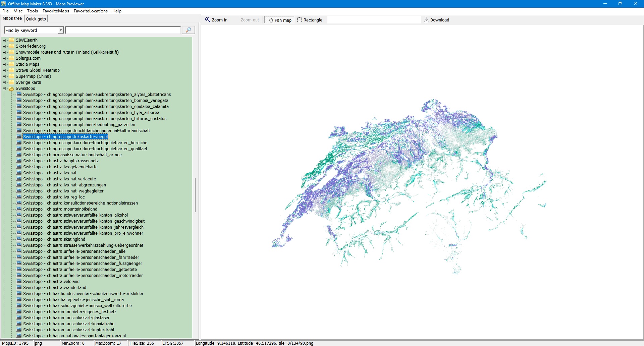Click the map icon beside ch.astra.wanderland
This screenshot has height=346, width=644.
click(19, 288)
